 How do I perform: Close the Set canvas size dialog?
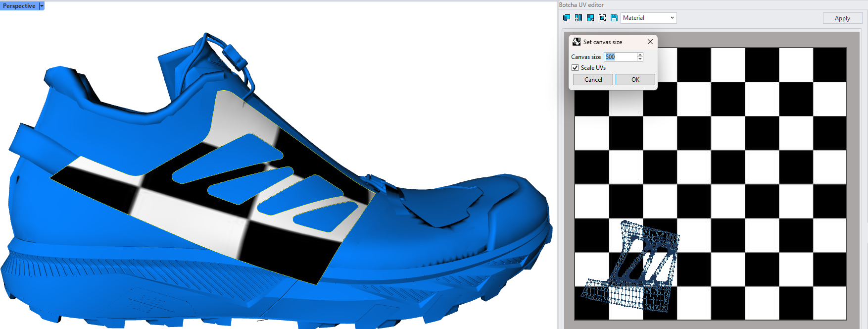650,42
